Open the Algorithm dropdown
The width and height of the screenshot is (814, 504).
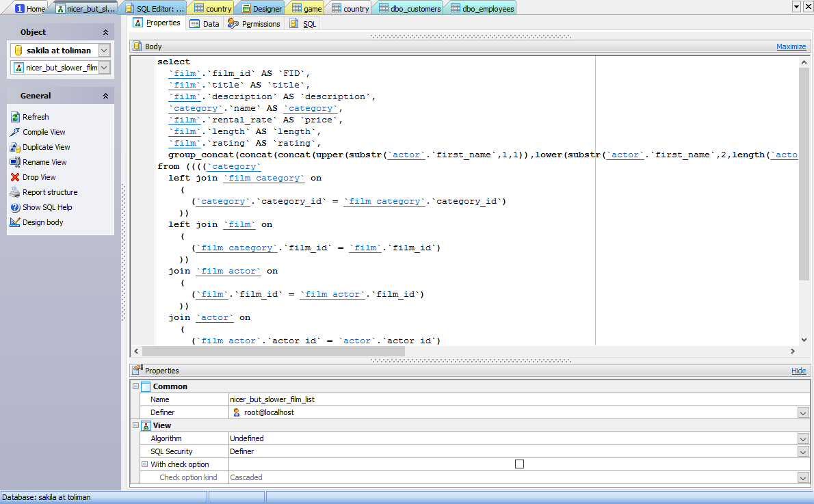pyautogui.click(x=803, y=439)
